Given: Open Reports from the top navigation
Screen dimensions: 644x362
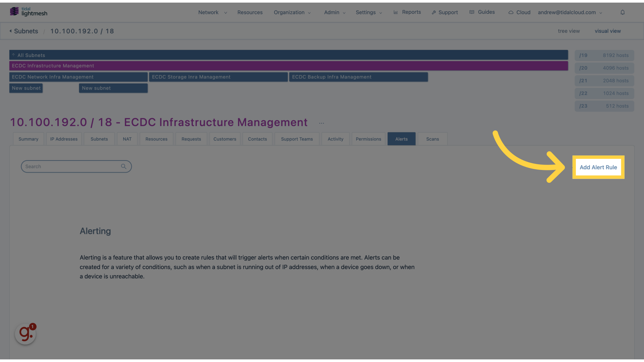Looking at the screenshot, I should [x=411, y=12].
